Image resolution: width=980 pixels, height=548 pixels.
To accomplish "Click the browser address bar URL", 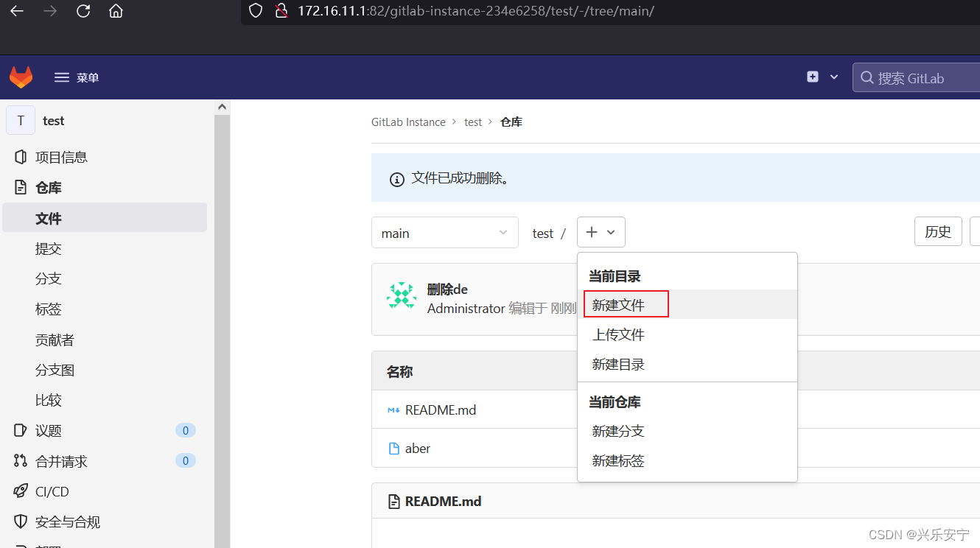I will coord(476,11).
